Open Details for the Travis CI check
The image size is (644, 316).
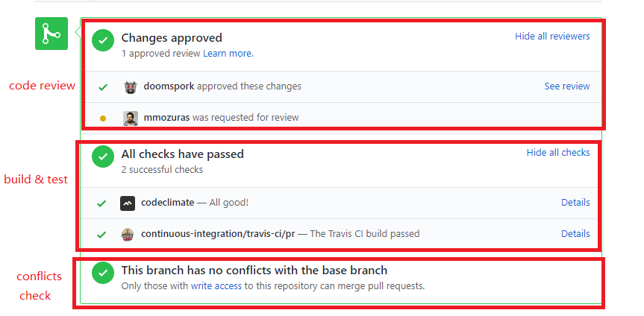coord(575,234)
